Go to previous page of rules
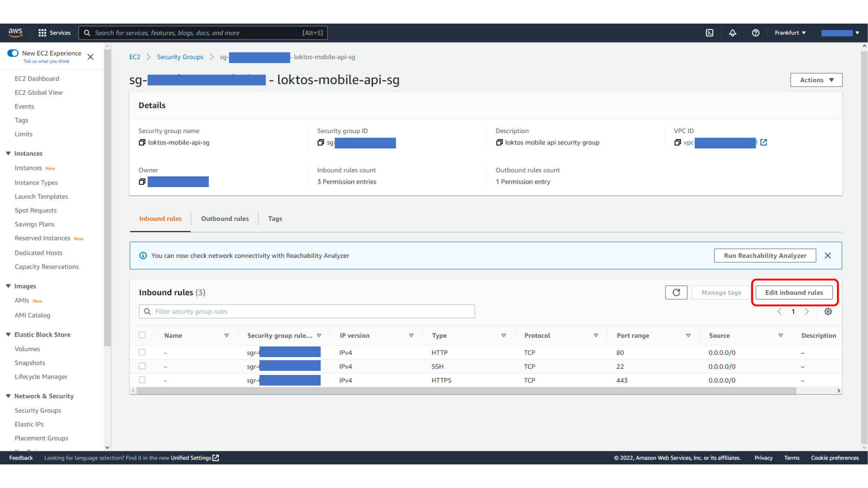 (779, 312)
